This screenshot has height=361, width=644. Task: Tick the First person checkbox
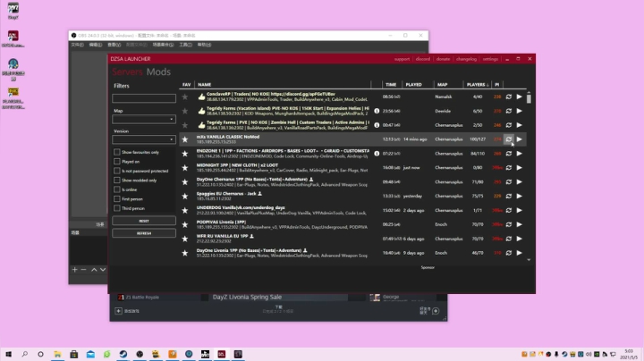coord(117,199)
